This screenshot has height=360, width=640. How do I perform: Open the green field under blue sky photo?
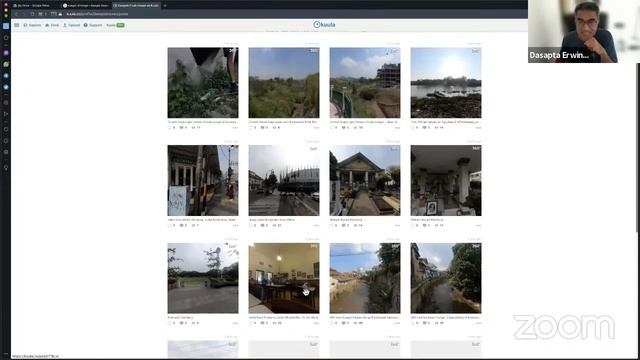click(x=284, y=83)
